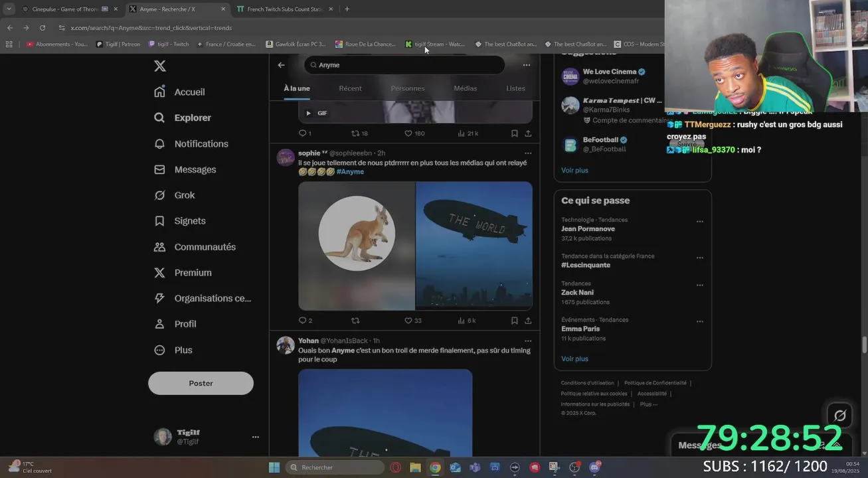Reload the page in browser
The height and width of the screenshot is (478, 868).
[43, 28]
